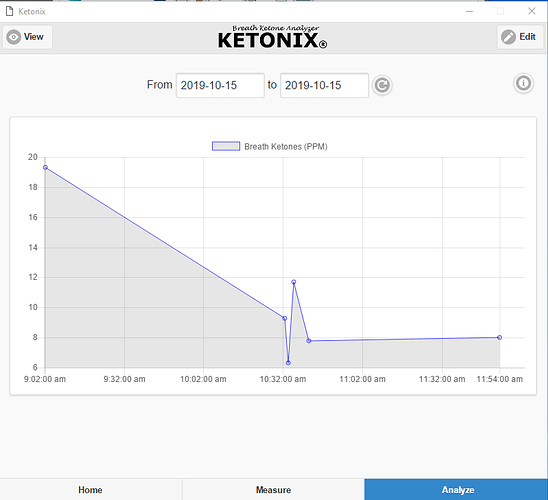The height and width of the screenshot is (500, 548).
Task: Click the '11:02:00 am' axis label
Action: pyautogui.click(x=362, y=379)
